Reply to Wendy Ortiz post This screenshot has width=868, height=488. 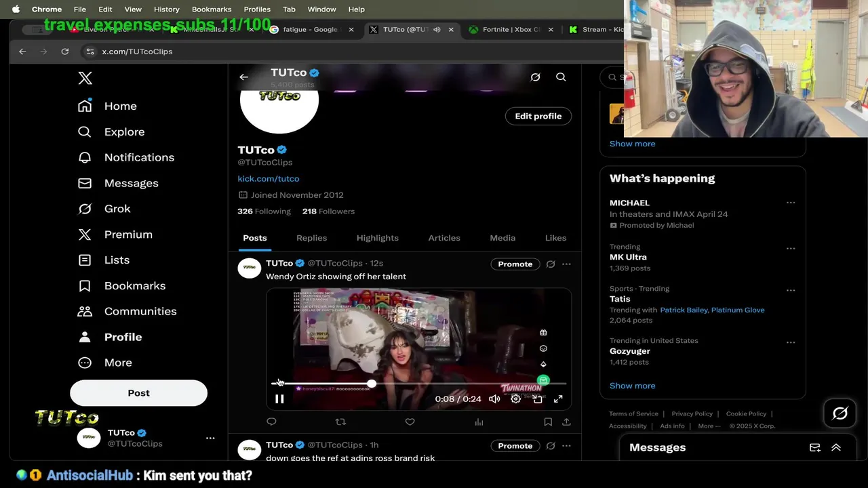[271, 422]
